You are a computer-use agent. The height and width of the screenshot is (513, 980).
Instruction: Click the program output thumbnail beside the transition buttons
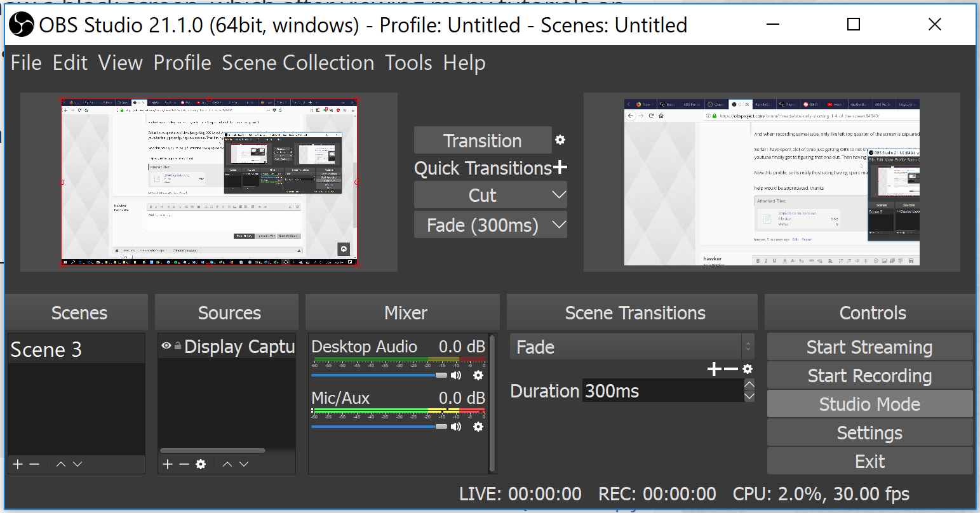(x=772, y=182)
